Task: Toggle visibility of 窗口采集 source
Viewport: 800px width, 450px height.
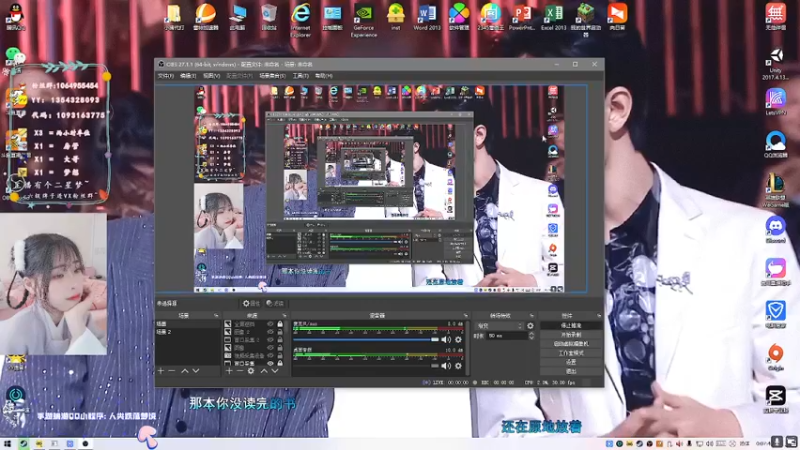Action: (270, 363)
